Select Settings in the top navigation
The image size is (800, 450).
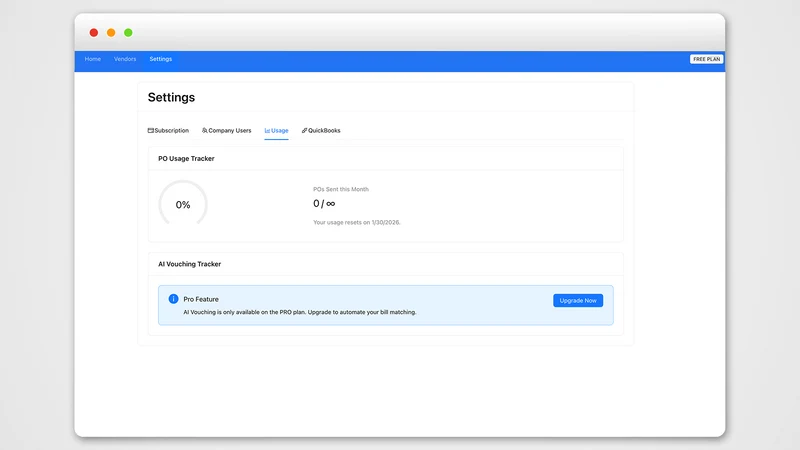pyautogui.click(x=161, y=59)
